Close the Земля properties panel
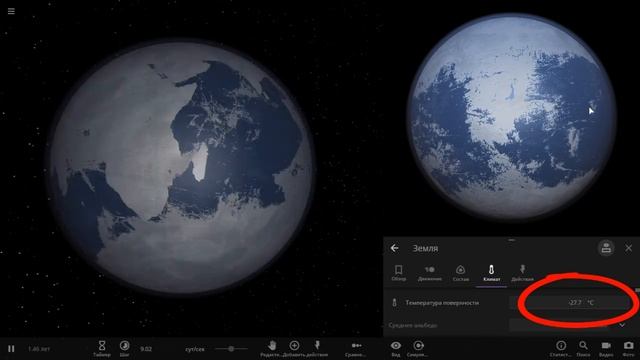The image size is (640, 360). tap(629, 248)
